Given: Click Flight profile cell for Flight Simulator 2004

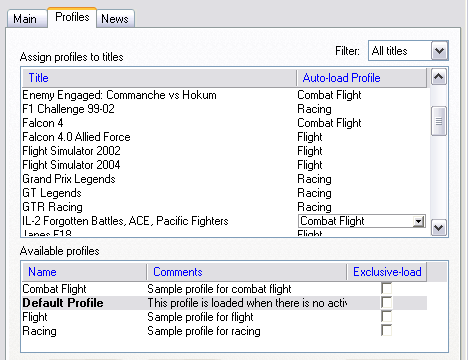Looking at the screenshot, I should pos(310,165).
